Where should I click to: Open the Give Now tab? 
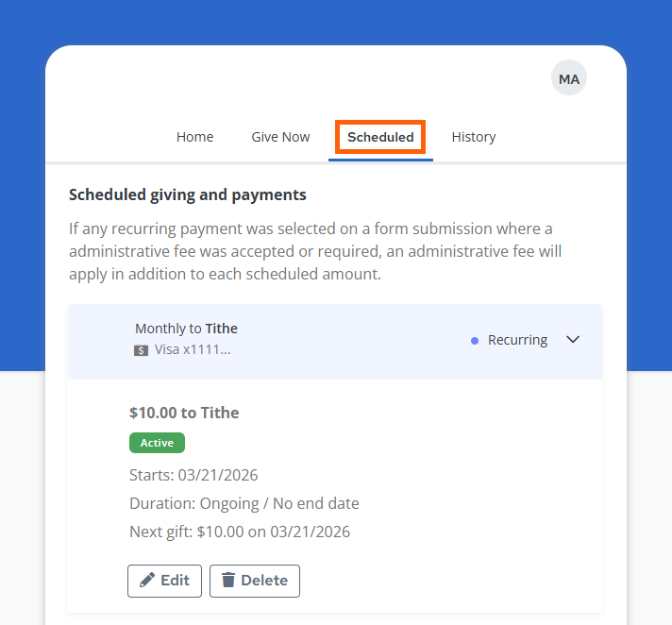(x=280, y=137)
